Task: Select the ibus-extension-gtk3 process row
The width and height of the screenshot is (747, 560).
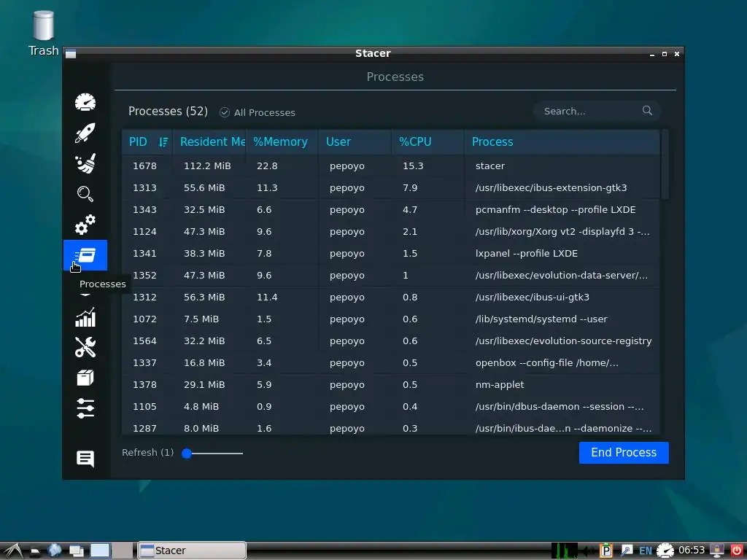Action: click(391, 187)
